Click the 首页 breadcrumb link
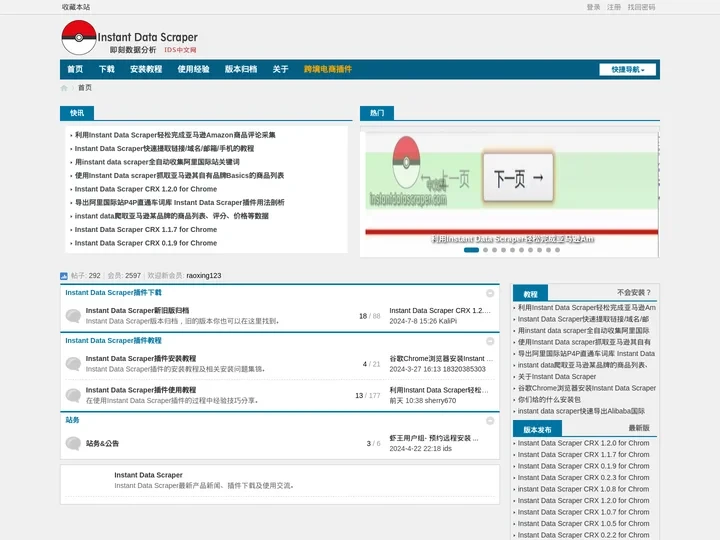720x540 pixels. pyautogui.click(x=85, y=88)
